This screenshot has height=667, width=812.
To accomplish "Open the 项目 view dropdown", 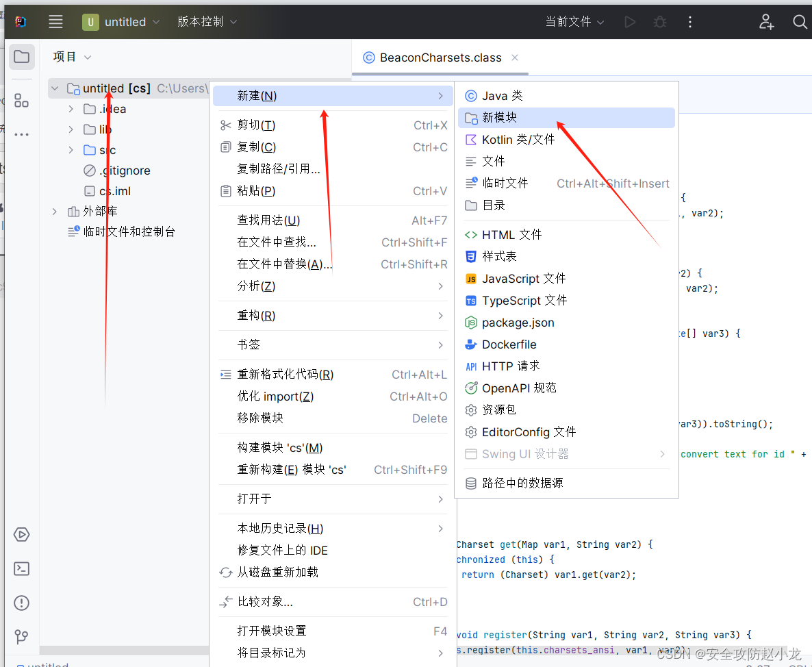I will [72, 57].
